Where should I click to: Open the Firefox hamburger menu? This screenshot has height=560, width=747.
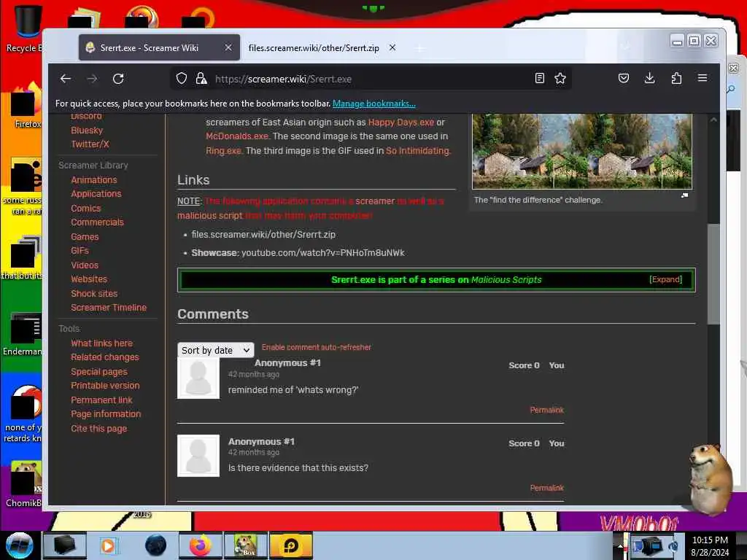(x=703, y=79)
